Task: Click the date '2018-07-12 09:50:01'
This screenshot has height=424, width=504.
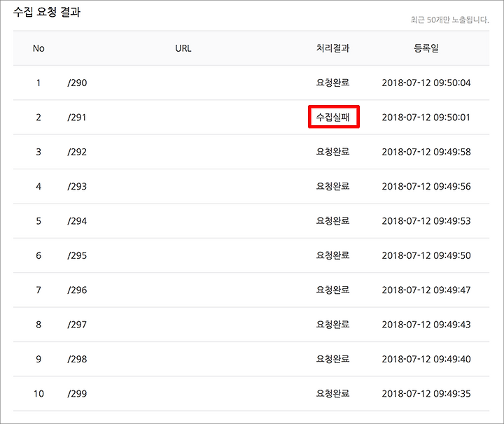Action: pyautogui.click(x=426, y=118)
